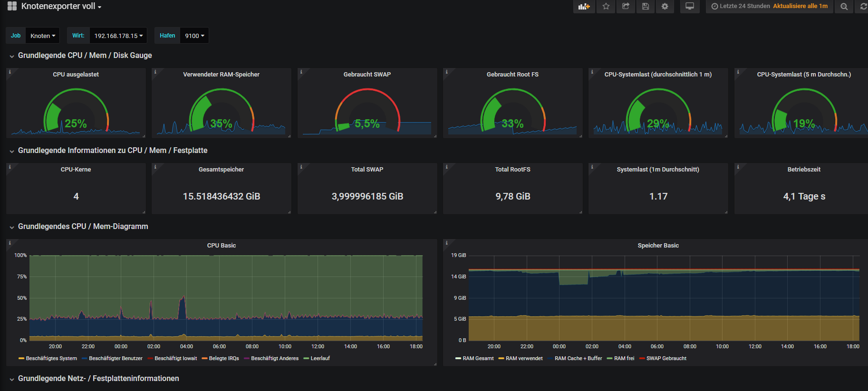
Task: Open the Knotenexporter voll dashboard dropdown
Action: tap(61, 6)
